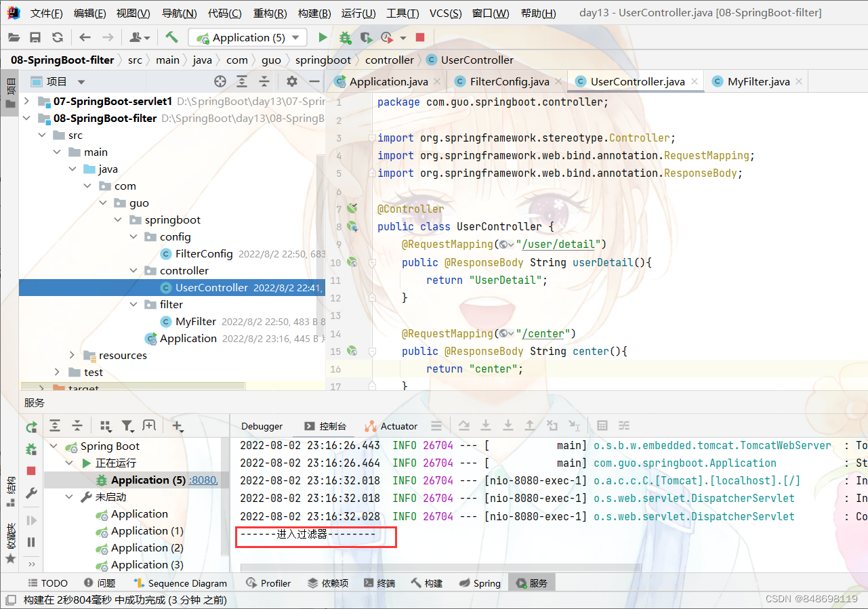Collapse the config package folder

(134, 237)
